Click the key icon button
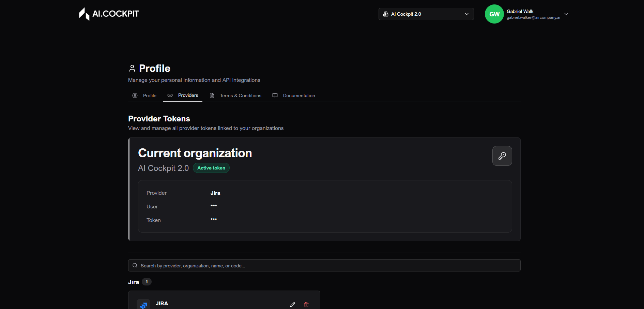This screenshot has width=644, height=309. (502, 156)
